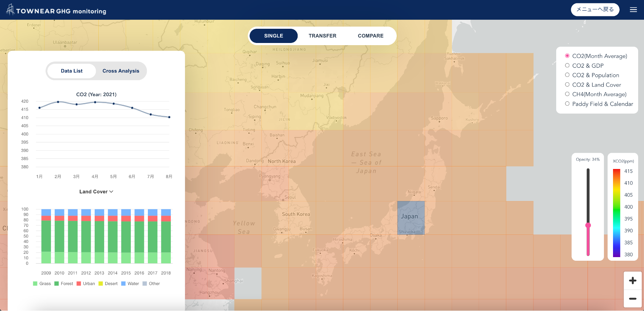Click the 4月 data point on CO2 chart
Image resolution: width=644 pixels, height=311 pixels.
point(95,102)
